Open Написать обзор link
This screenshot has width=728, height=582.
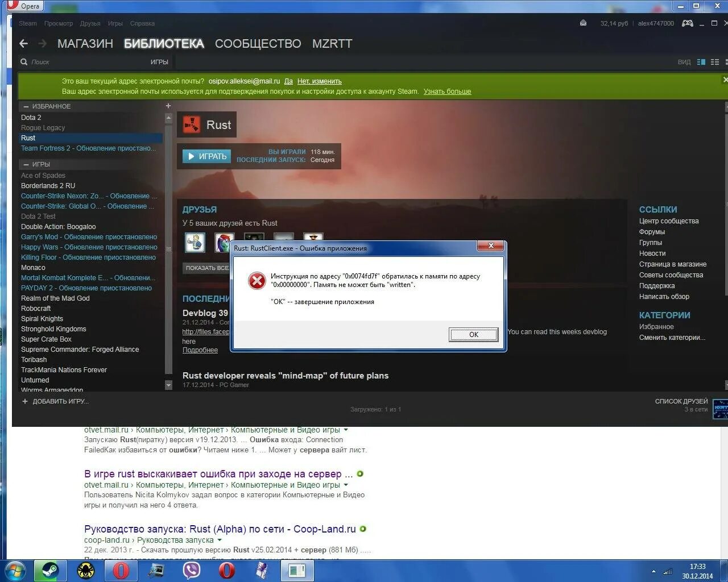[x=664, y=297]
